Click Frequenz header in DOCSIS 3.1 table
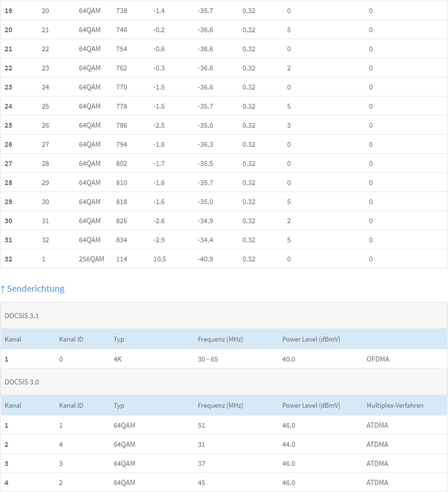 pos(220,339)
